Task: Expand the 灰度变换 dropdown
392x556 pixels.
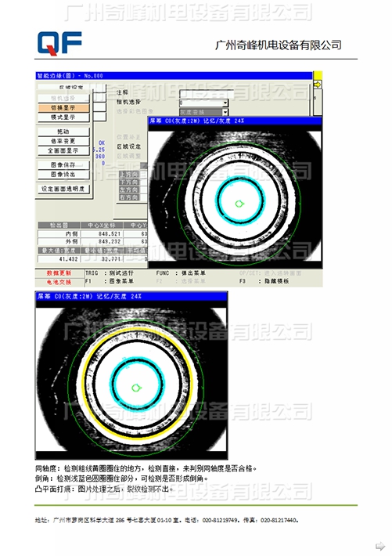Action: (x=225, y=112)
